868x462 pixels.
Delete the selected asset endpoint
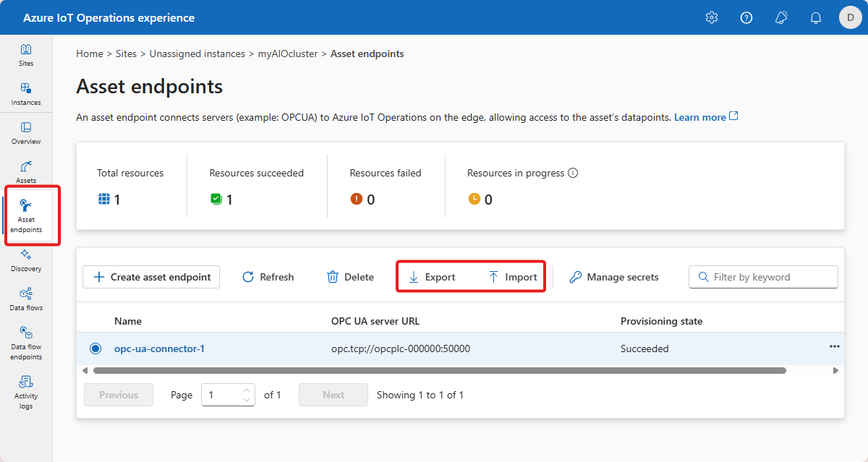pos(350,277)
